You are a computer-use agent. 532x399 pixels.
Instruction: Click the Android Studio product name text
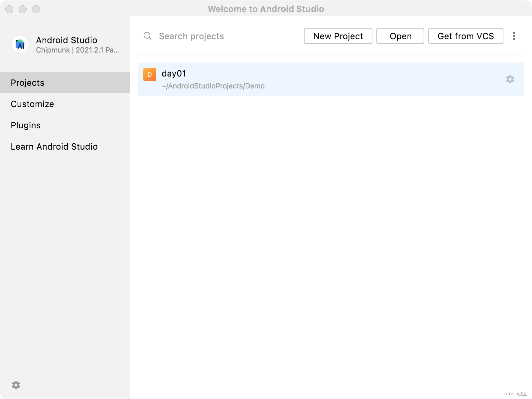click(x=66, y=40)
